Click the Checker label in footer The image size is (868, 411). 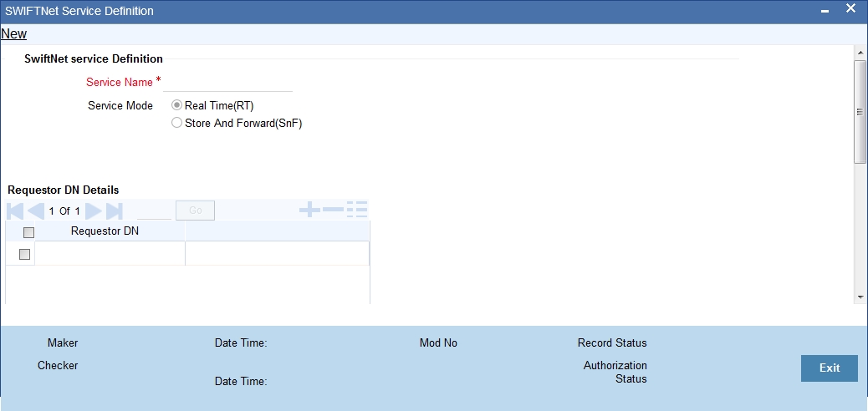click(x=58, y=366)
